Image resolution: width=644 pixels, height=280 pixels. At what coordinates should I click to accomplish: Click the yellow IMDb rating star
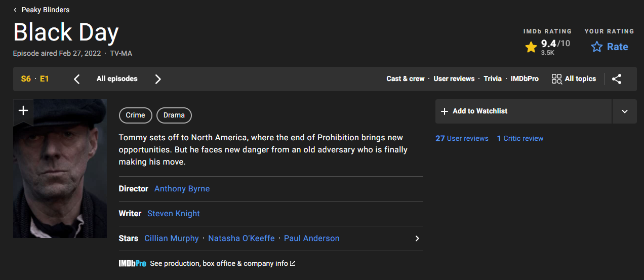531,47
